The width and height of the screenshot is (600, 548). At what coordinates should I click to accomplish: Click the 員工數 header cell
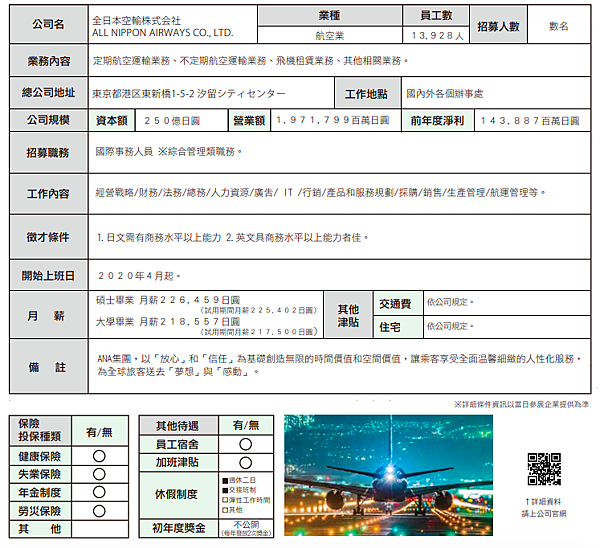436,16
